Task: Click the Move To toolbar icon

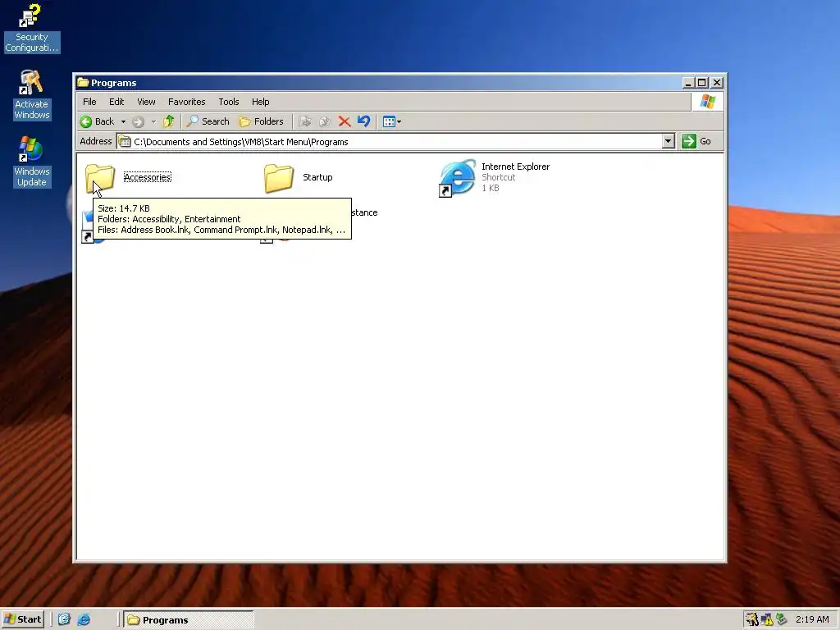Action: (x=305, y=121)
